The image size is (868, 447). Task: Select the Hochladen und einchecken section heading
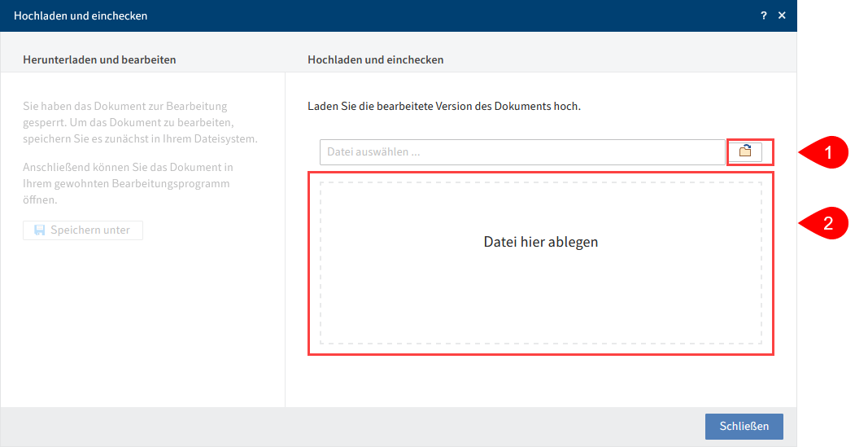(x=375, y=59)
